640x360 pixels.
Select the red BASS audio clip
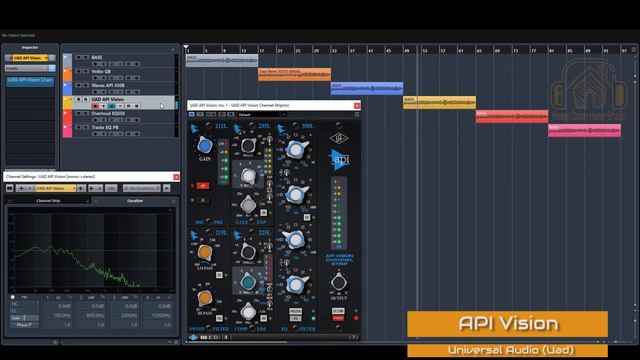click(512, 116)
